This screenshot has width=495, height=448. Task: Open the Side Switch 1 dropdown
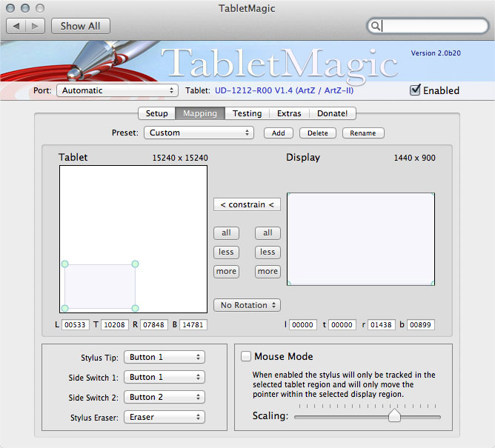(x=165, y=377)
